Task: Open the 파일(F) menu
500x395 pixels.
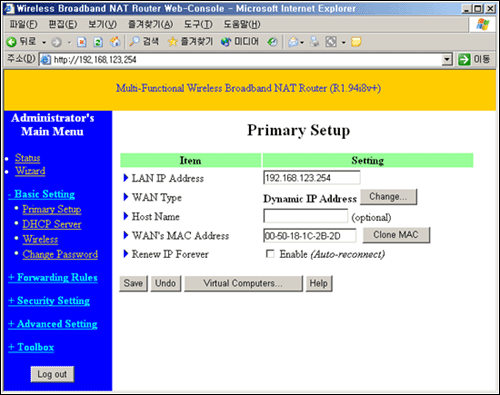Action: 23,24
